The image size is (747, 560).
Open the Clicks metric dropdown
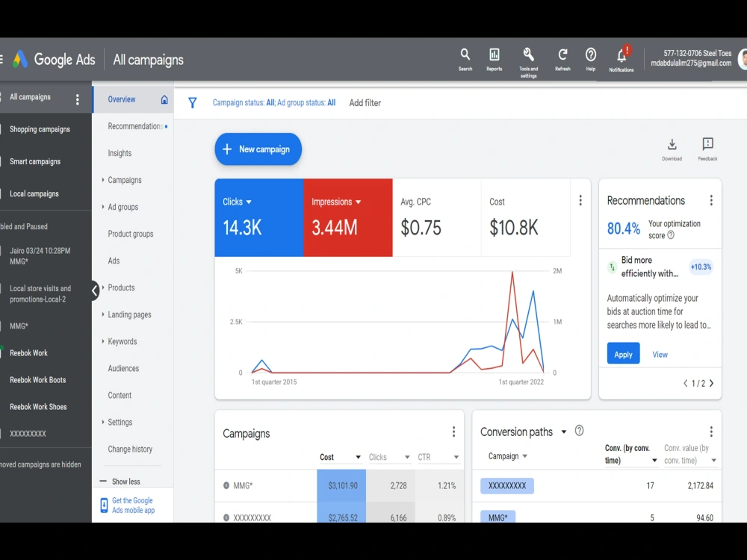238,202
